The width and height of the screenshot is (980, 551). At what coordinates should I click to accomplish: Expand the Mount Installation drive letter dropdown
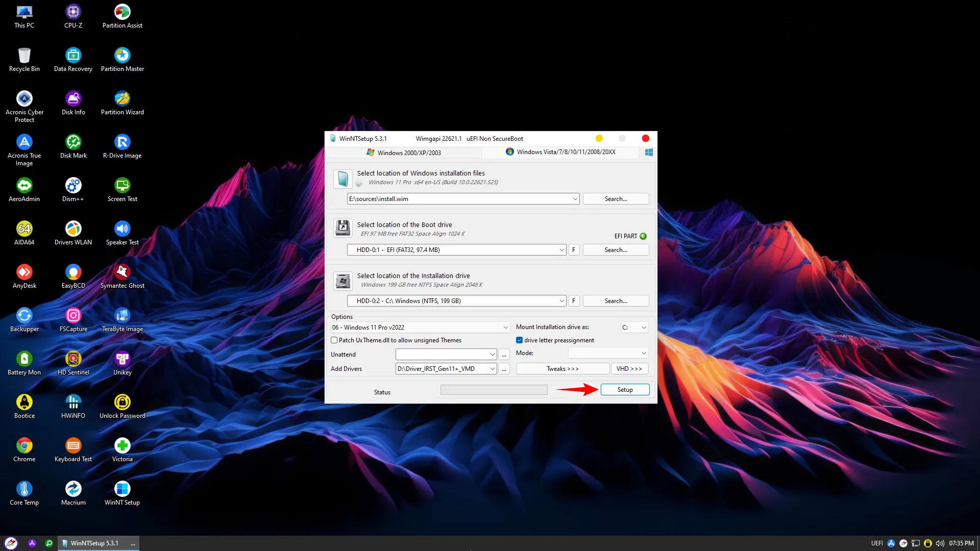644,328
